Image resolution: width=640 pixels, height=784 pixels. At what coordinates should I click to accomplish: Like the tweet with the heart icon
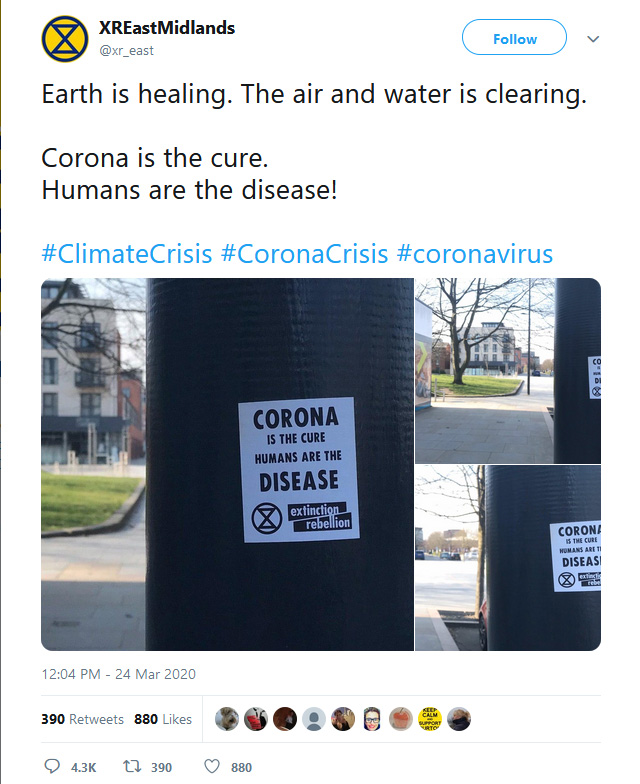pos(211,767)
